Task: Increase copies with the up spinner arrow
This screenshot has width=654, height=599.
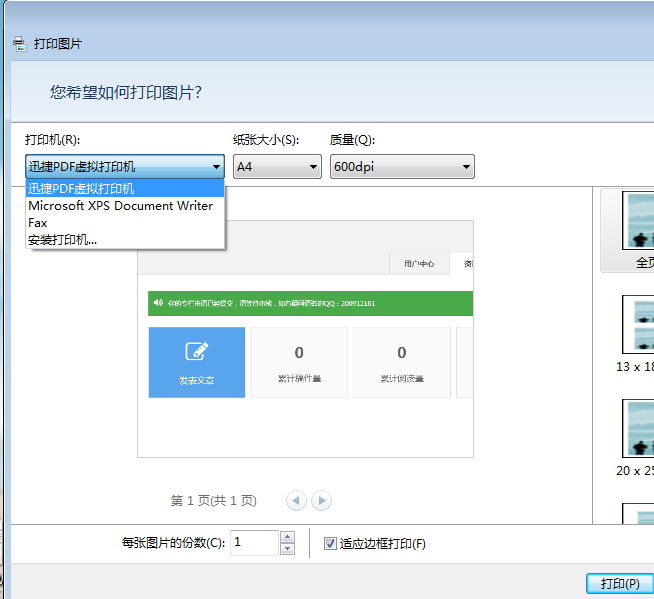Action: coord(287,536)
